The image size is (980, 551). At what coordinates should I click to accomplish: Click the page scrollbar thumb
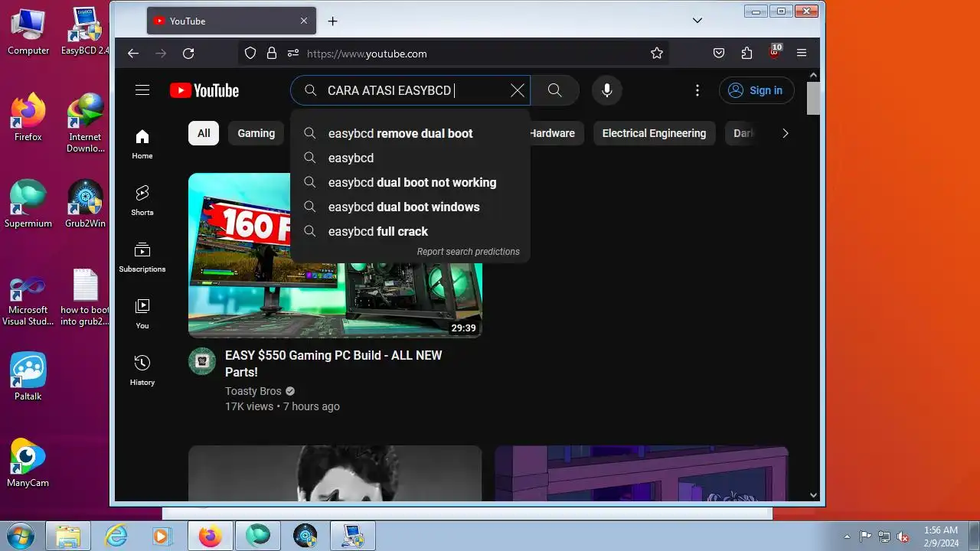point(813,98)
